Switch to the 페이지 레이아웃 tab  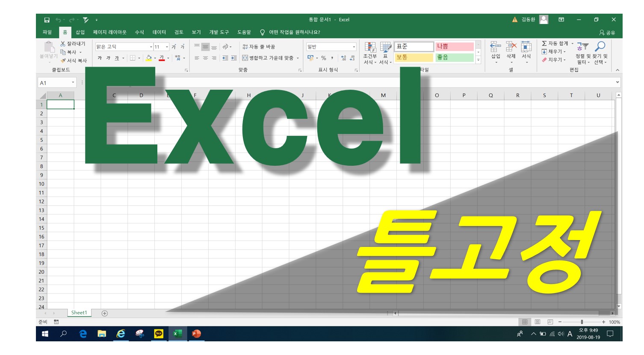point(110,32)
